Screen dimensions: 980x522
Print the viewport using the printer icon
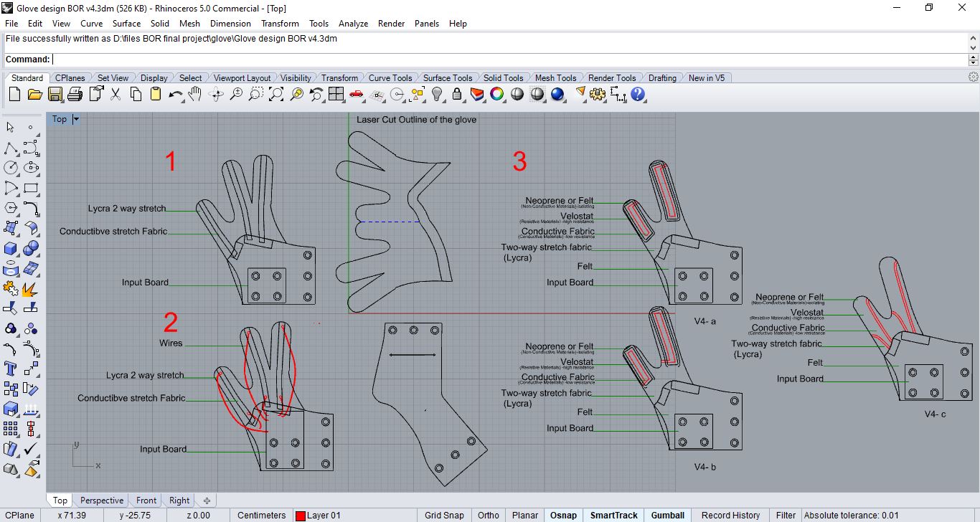click(x=75, y=94)
